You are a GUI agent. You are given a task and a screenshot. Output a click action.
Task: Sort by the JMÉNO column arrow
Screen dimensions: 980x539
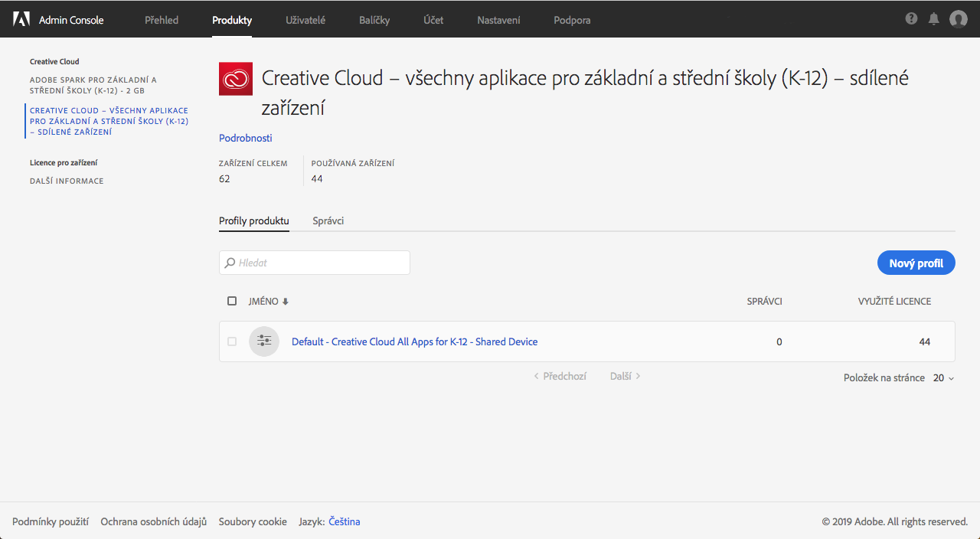[286, 302]
